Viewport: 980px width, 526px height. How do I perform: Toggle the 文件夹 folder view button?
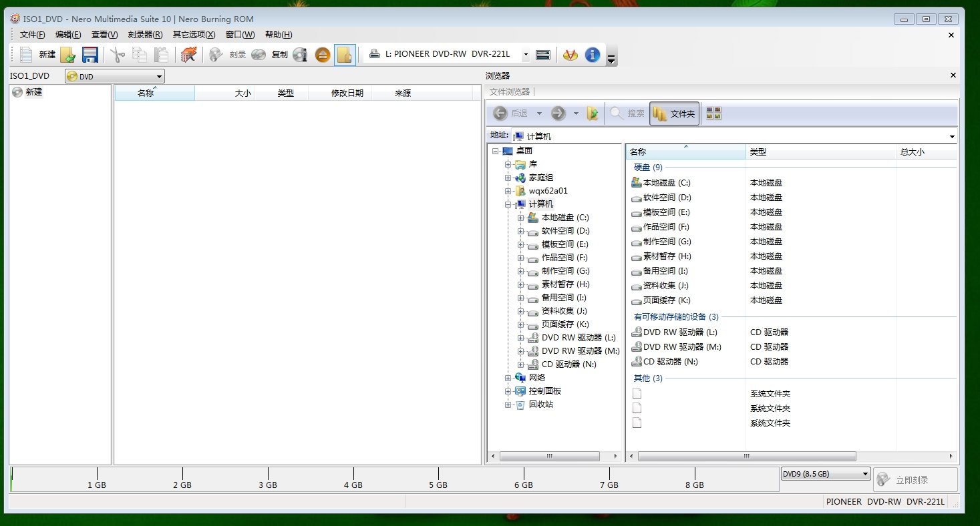click(x=674, y=113)
